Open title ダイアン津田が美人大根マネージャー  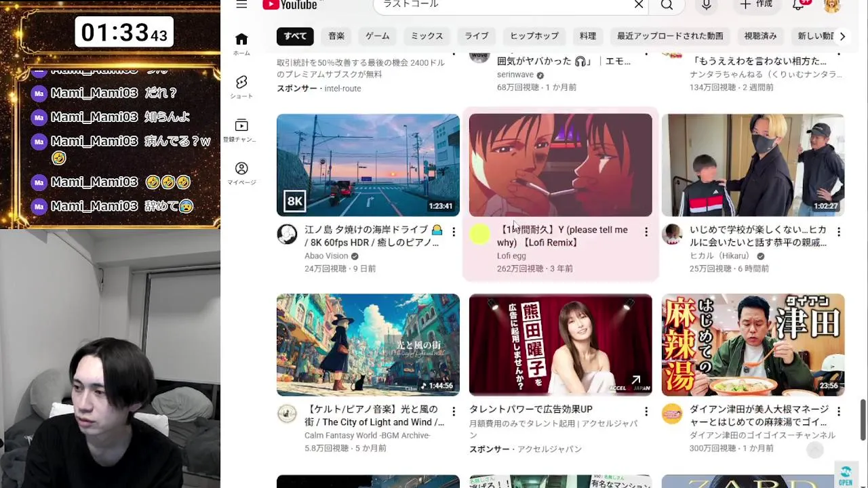(x=759, y=415)
